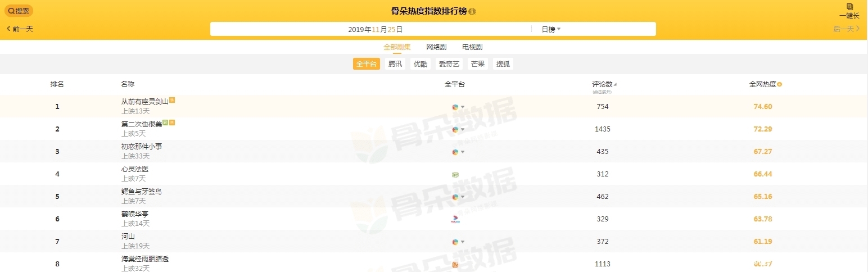Image resolution: width=868 pixels, height=272 pixels.
Task: Click iQiyi platform icon in 心灵法医 row
Action: click(x=455, y=174)
